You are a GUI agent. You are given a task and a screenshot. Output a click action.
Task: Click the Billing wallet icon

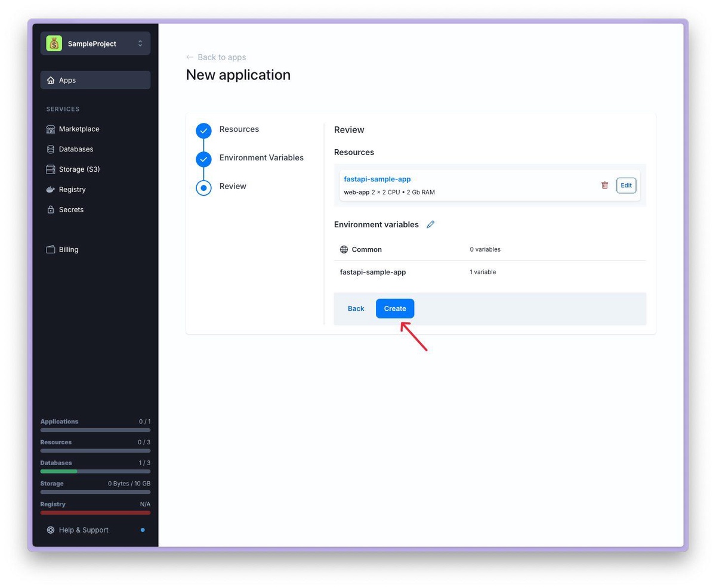click(x=51, y=249)
